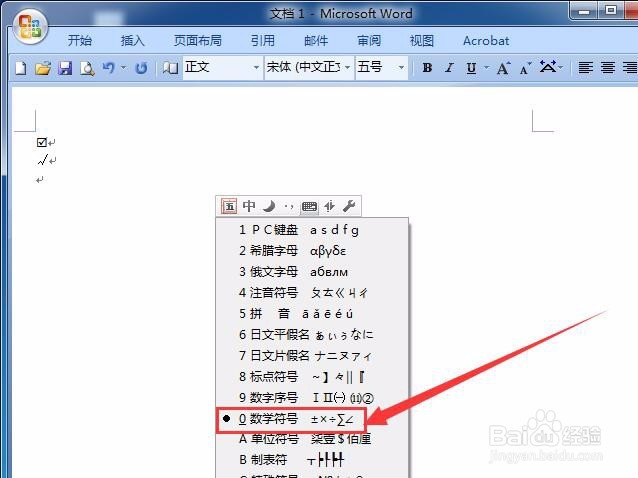Select 2 希腊字母 soft keyboard
The width and height of the screenshot is (638, 478).
point(312,251)
